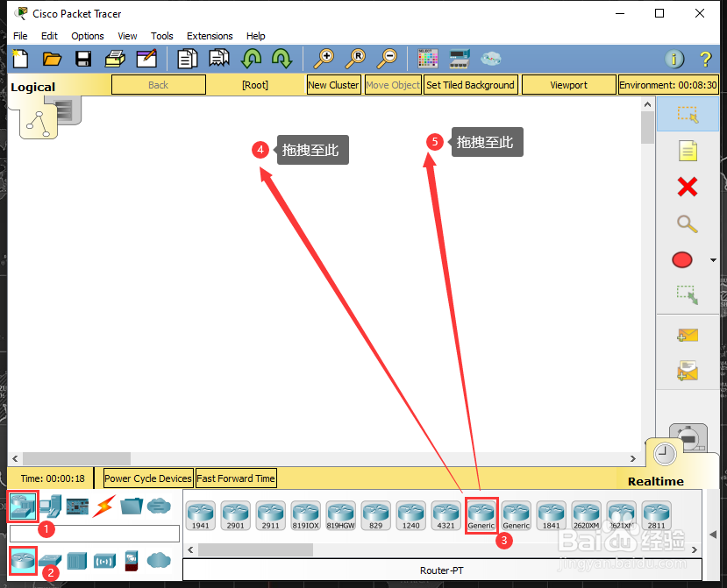Select the Connections lightning category
Screen dimensions: 727x588
(103, 506)
